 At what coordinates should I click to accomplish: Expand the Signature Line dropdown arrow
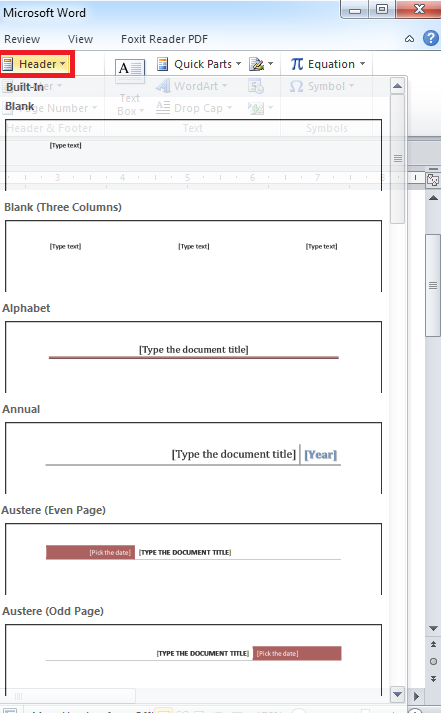271,64
